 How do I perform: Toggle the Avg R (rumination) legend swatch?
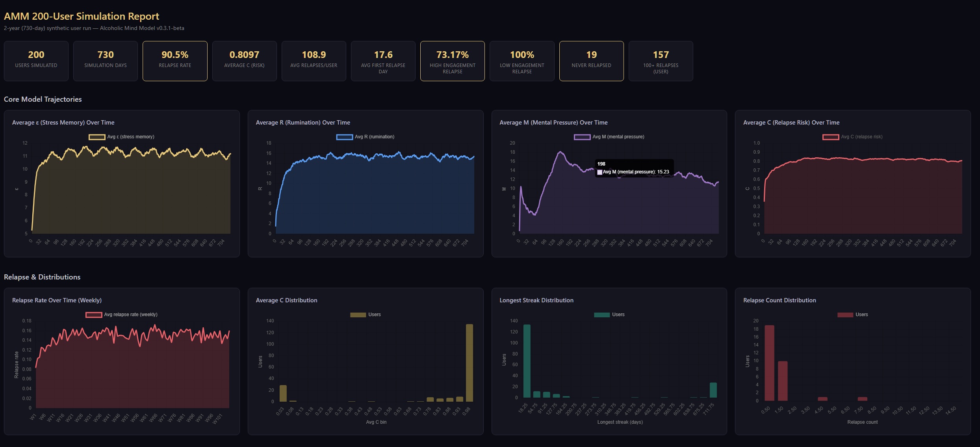tap(344, 137)
